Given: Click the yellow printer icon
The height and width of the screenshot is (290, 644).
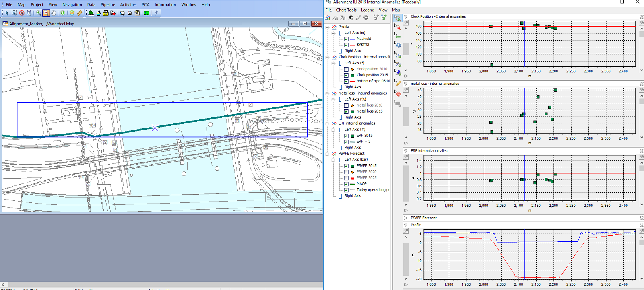Looking at the screenshot, I should (106, 13).
